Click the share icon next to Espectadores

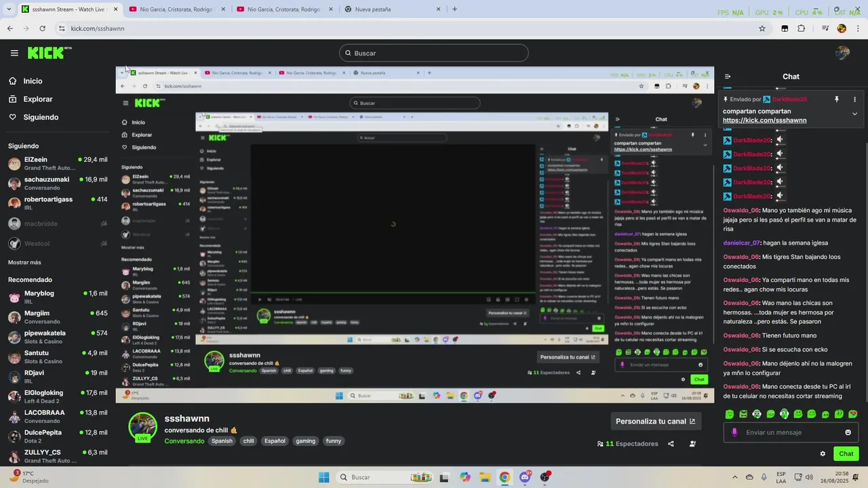click(671, 444)
